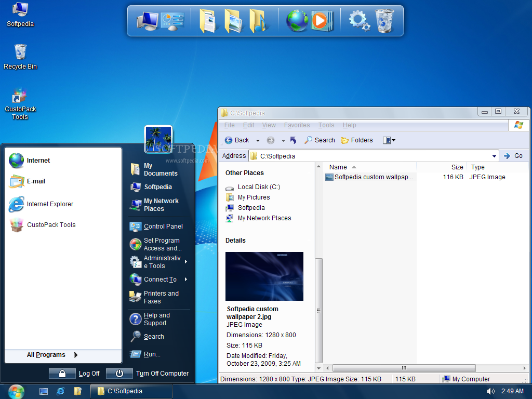Sort by the Name column header

point(370,167)
